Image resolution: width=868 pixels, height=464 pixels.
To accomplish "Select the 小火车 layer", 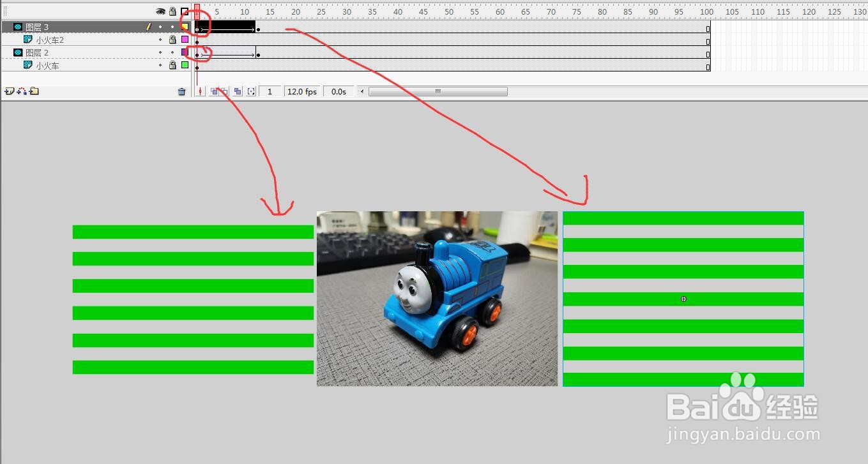I will (x=47, y=66).
